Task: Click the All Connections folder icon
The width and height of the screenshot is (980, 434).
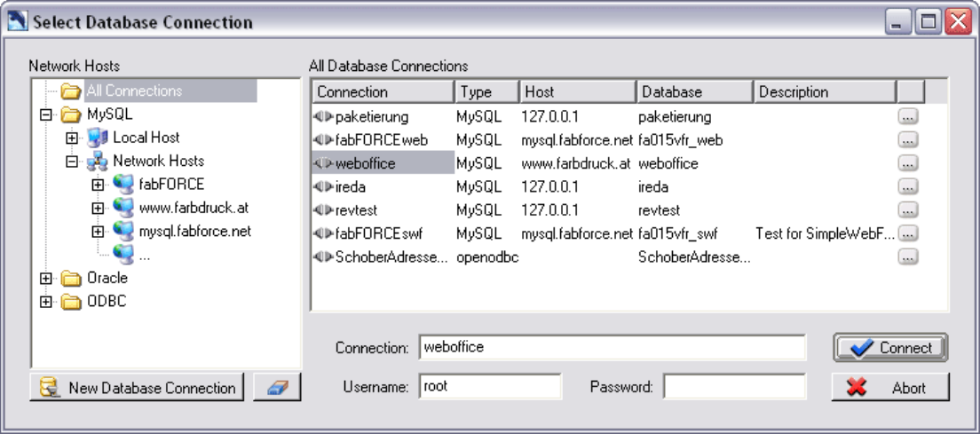Action: tap(71, 91)
